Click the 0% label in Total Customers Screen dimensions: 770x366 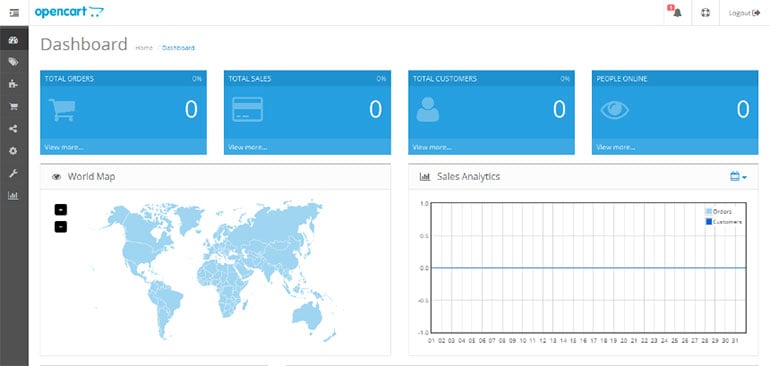(x=565, y=79)
